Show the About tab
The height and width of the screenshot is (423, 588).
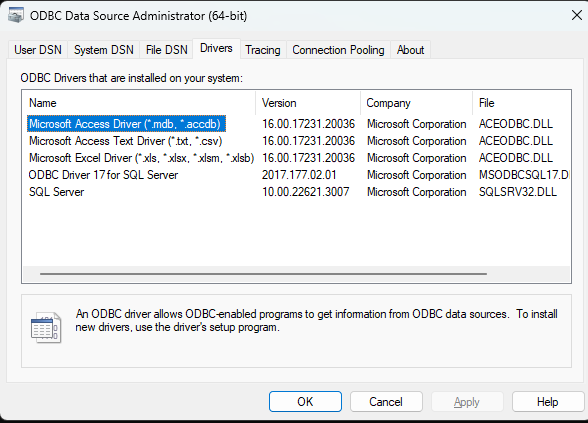[x=410, y=50]
